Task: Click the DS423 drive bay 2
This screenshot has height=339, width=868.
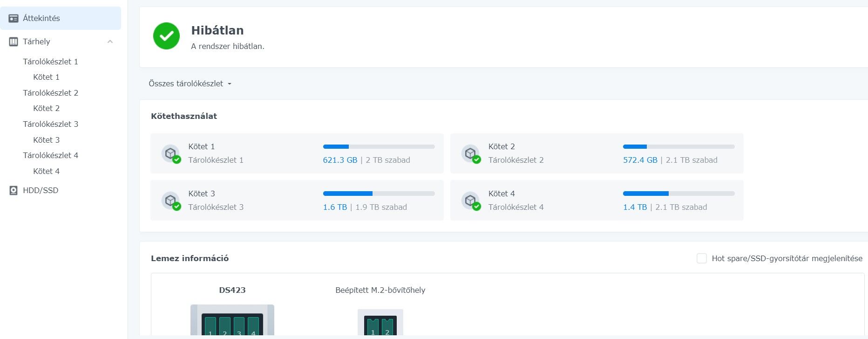Action: tap(225, 326)
